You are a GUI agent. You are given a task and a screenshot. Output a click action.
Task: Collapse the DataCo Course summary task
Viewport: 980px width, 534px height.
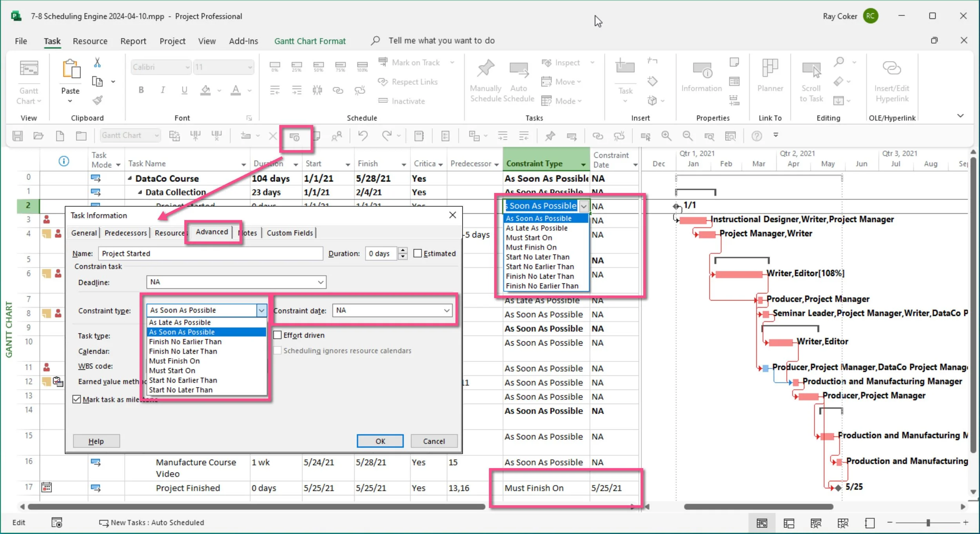130,178
